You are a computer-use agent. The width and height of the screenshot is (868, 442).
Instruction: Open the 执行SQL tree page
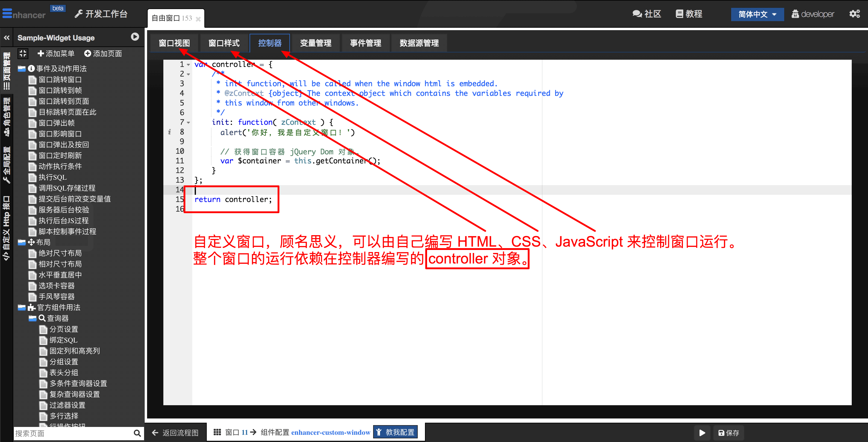coord(52,177)
